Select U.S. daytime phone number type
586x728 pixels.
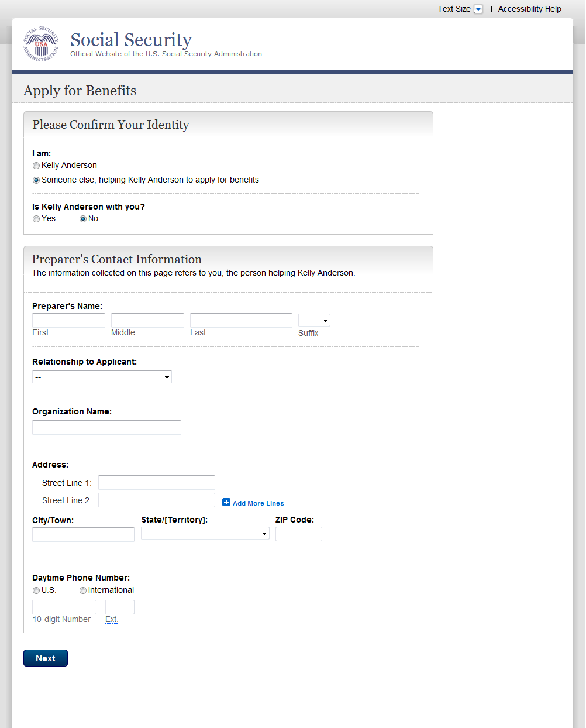36,590
